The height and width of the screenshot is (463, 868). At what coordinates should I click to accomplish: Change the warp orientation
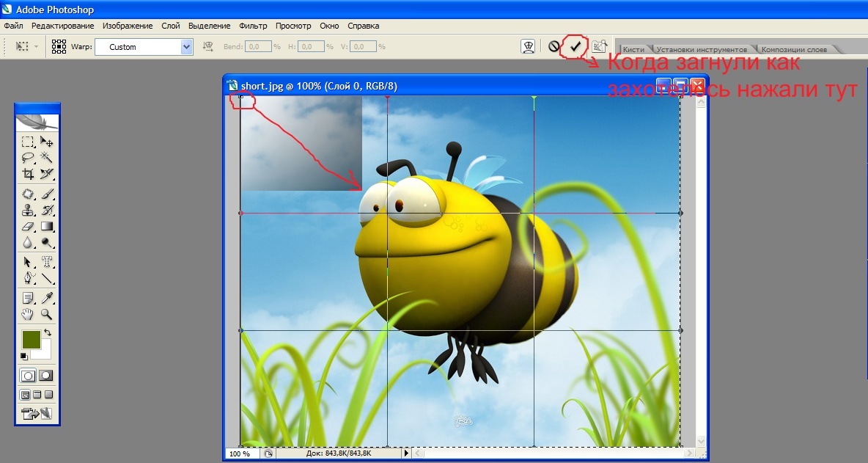208,46
